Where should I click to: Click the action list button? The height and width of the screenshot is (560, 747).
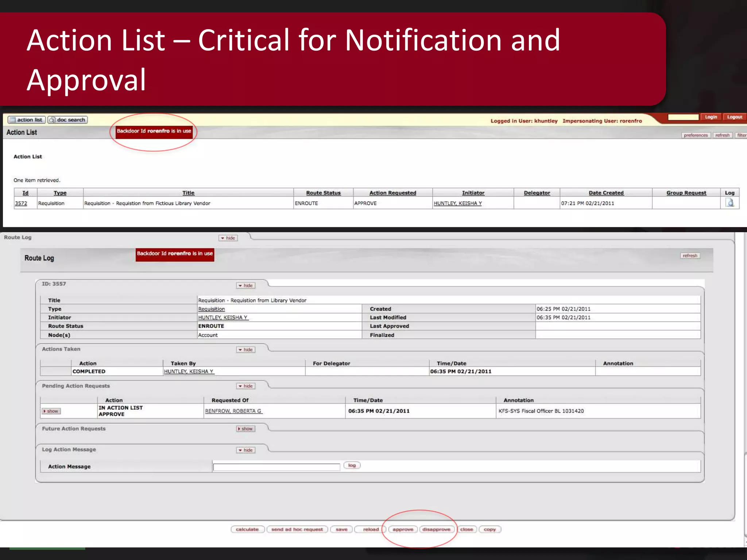(x=27, y=120)
